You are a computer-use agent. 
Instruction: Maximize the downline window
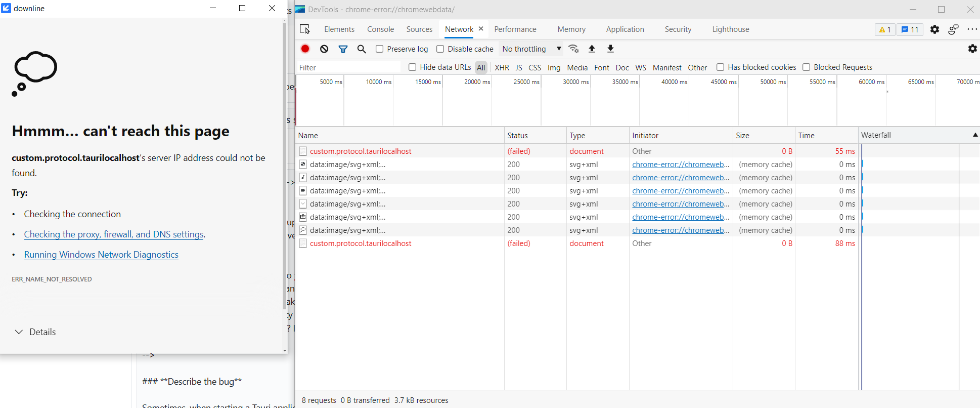point(242,8)
